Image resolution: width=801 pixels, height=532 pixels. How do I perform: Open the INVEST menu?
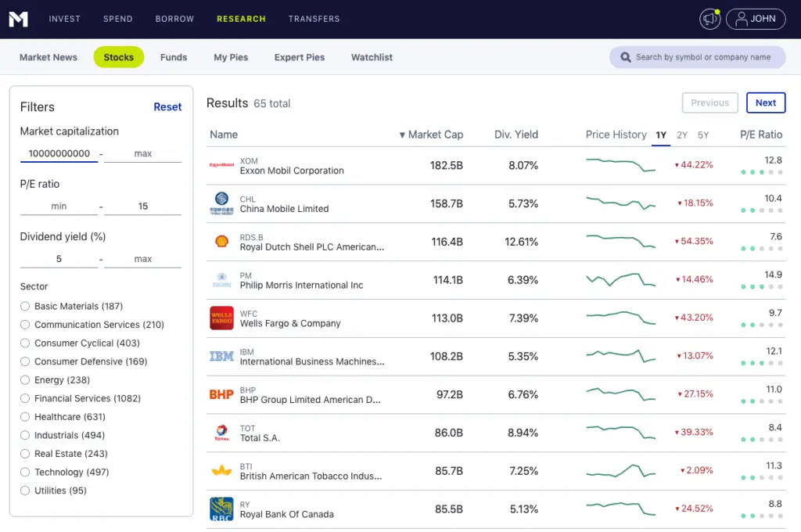coord(64,19)
